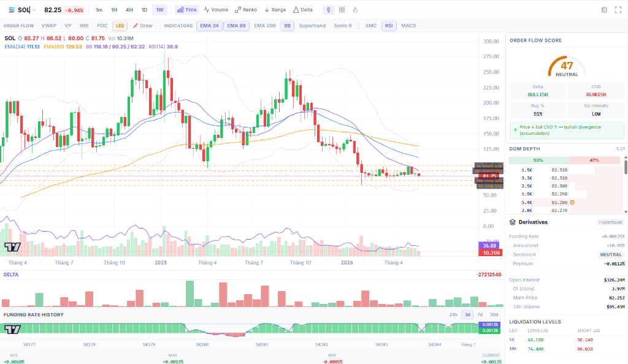Click the bullish divergence accumulation notice
Screen dimensions: 628x364
(x=567, y=130)
